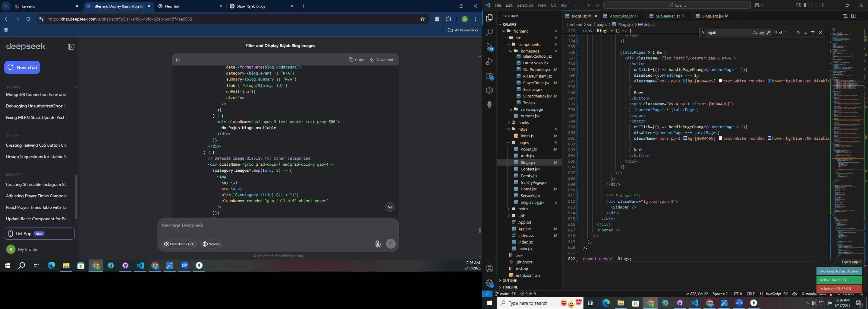
Task: Close the find widget
Action: point(820,33)
